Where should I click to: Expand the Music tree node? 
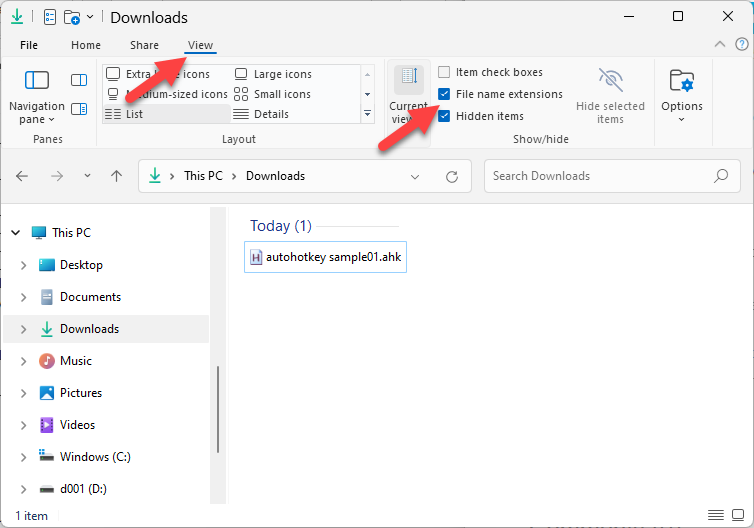(x=23, y=361)
